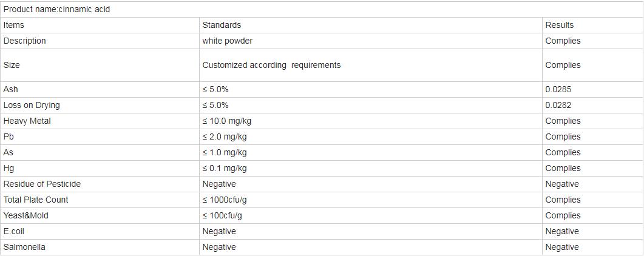Select the Items column header cell
The width and height of the screenshot is (644, 256).
tap(14, 25)
